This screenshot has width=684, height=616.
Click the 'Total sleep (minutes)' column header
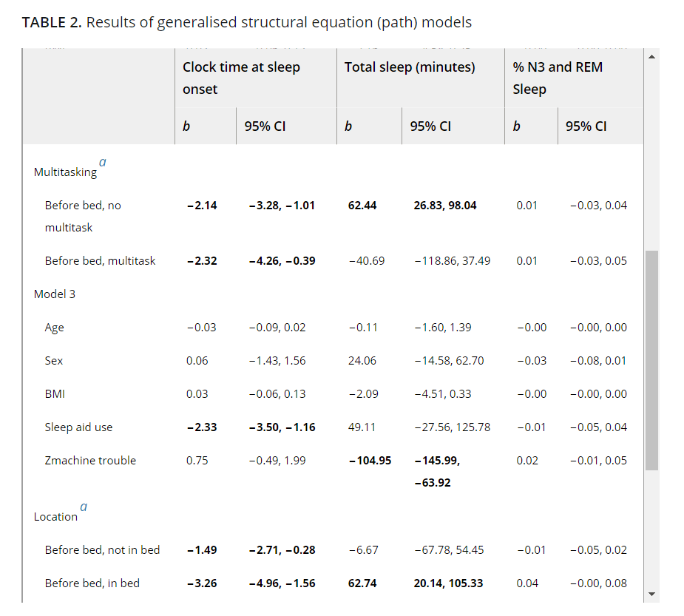pyautogui.click(x=410, y=67)
